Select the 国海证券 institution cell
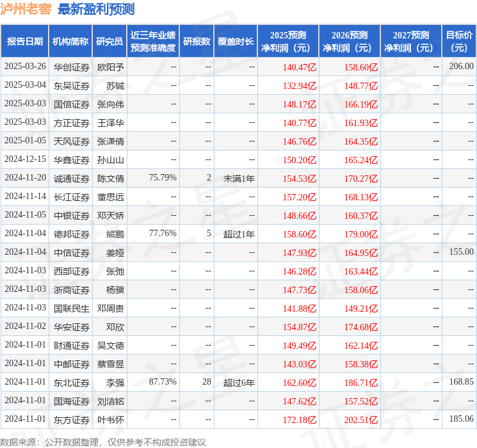Screen dimensions: 477x448 pos(72,401)
